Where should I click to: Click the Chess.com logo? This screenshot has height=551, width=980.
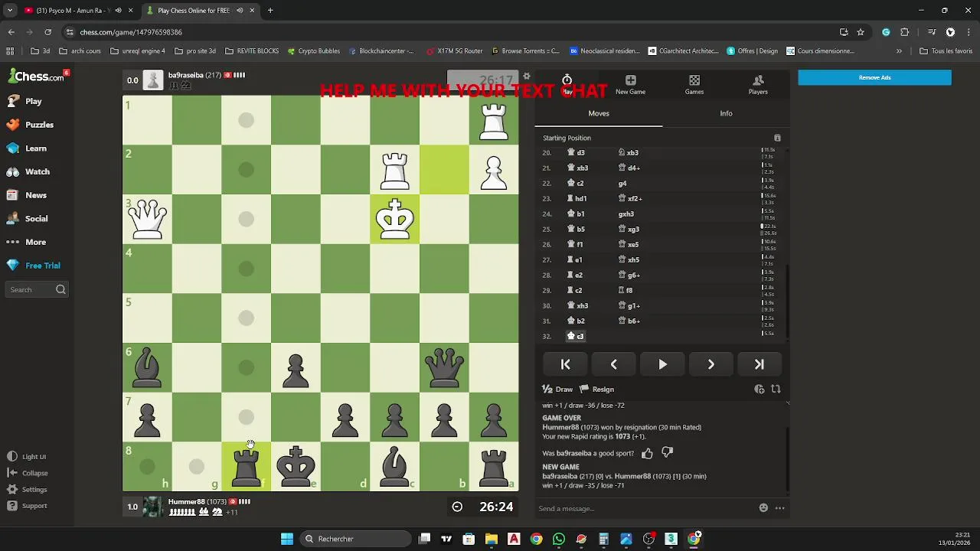[x=36, y=77]
